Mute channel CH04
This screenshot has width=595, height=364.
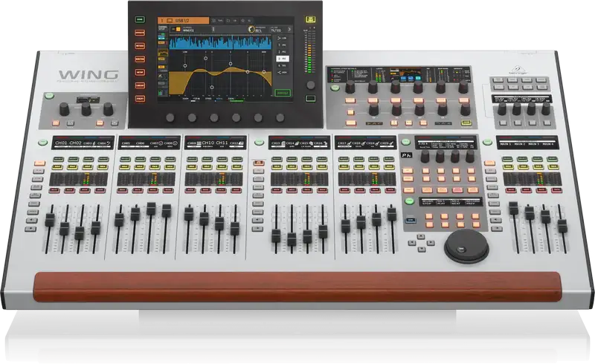click(100, 190)
